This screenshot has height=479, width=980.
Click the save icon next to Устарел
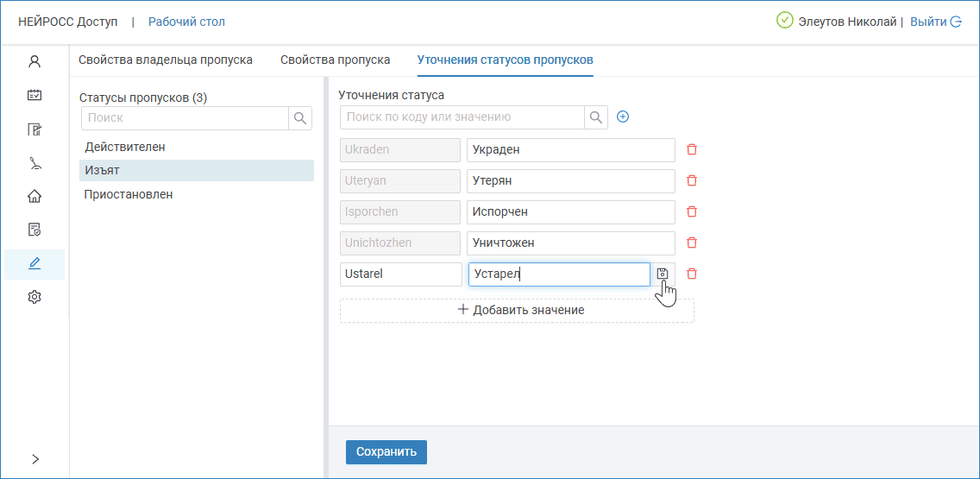tap(663, 274)
